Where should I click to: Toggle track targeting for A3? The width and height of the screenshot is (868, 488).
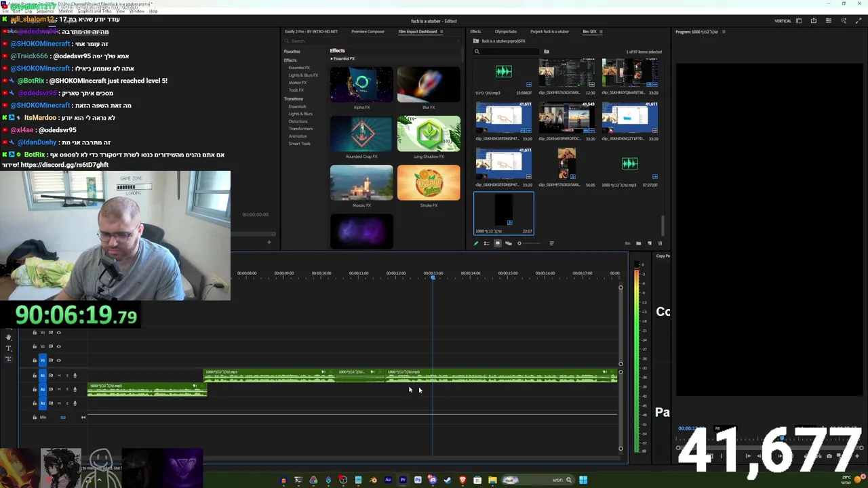tap(43, 403)
